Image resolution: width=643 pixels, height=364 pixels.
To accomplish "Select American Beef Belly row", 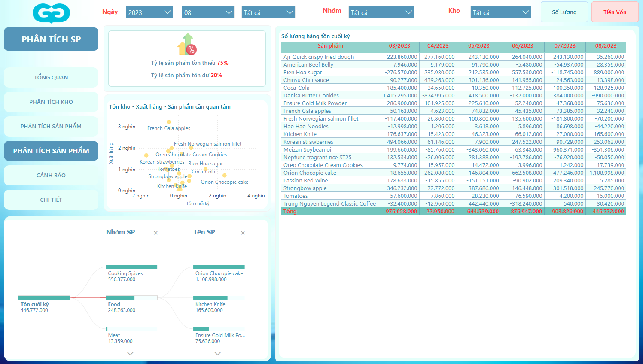I will [454, 64].
